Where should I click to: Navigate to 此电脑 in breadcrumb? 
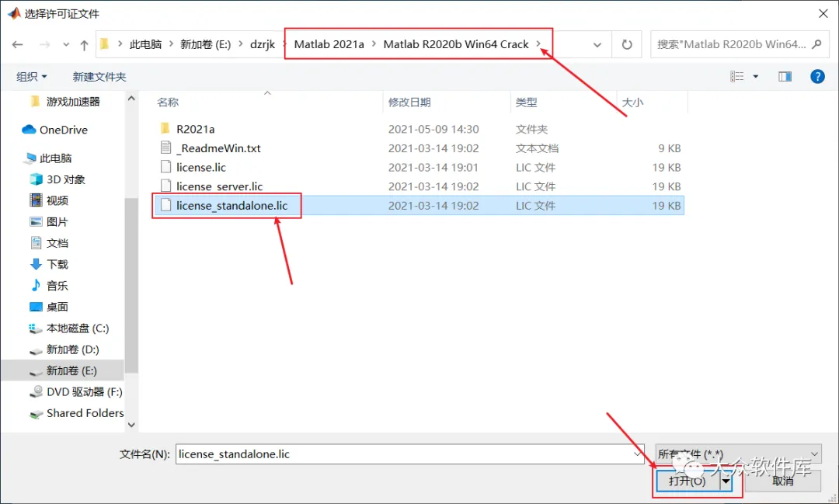click(145, 44)
